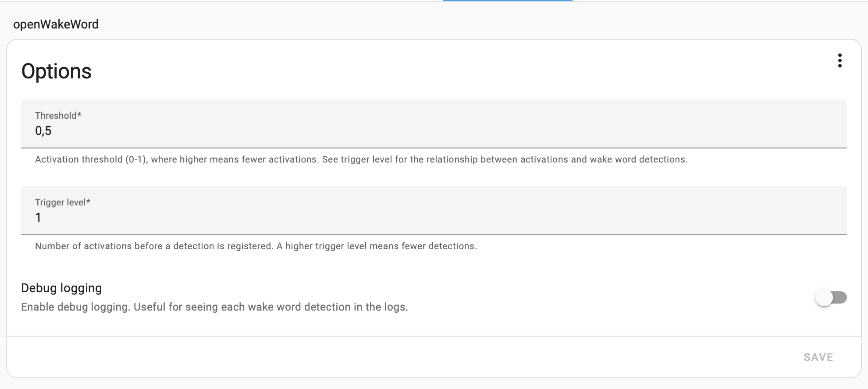The height and width of the screenshot is (389, 868).
Task: Click the openWakeWord page title
Action: (x=56, y=25)
